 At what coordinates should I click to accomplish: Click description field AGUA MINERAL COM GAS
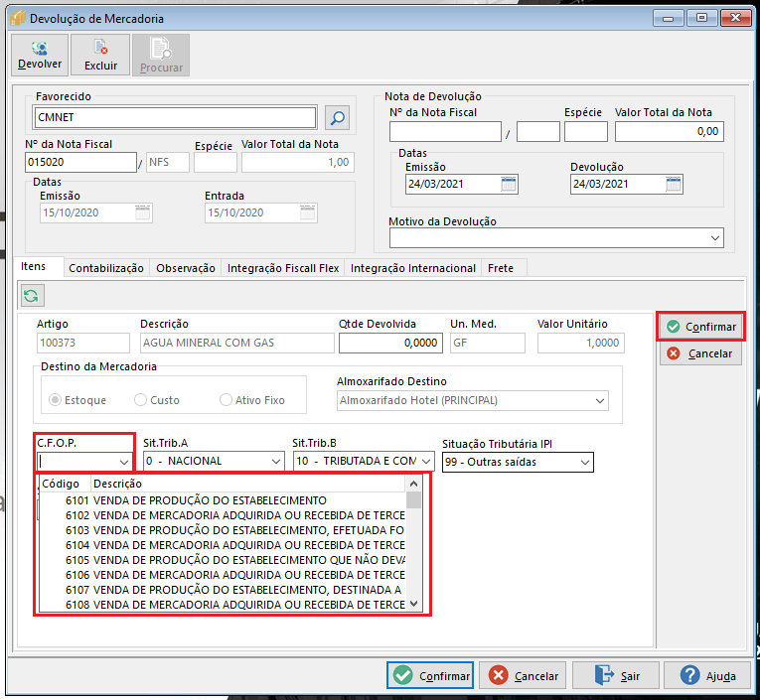point(237,343)
